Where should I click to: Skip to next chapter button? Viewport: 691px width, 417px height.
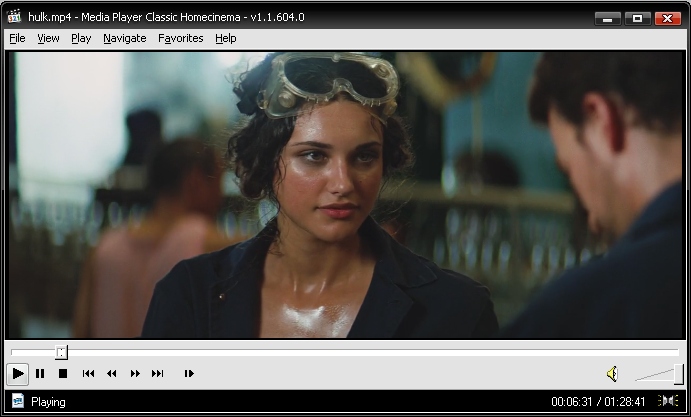click(158, 374)
